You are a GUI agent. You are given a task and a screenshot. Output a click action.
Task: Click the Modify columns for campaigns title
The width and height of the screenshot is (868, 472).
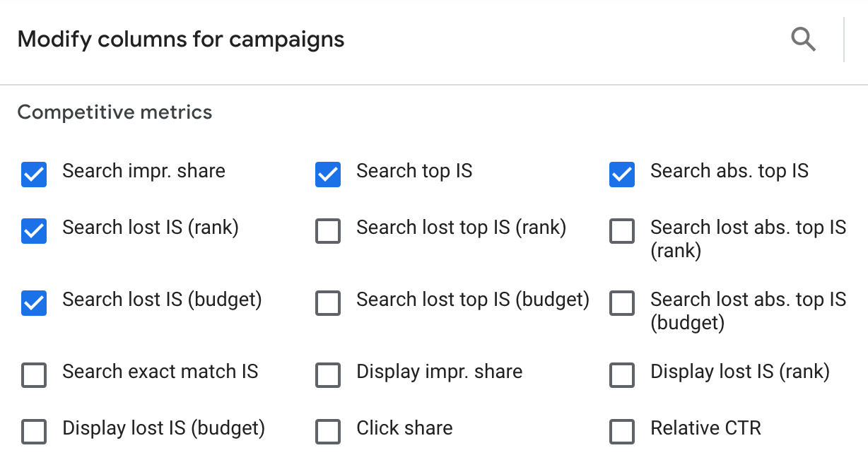pos(181,39)
